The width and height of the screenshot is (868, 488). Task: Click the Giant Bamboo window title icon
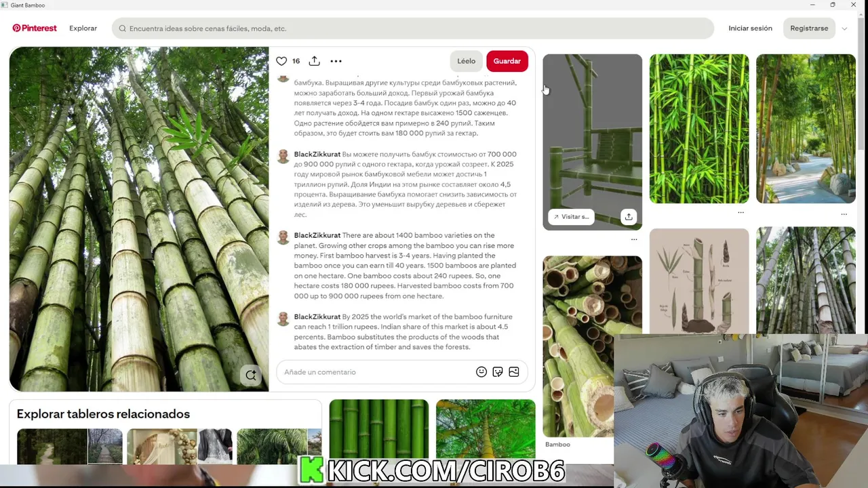click(5, 5)
